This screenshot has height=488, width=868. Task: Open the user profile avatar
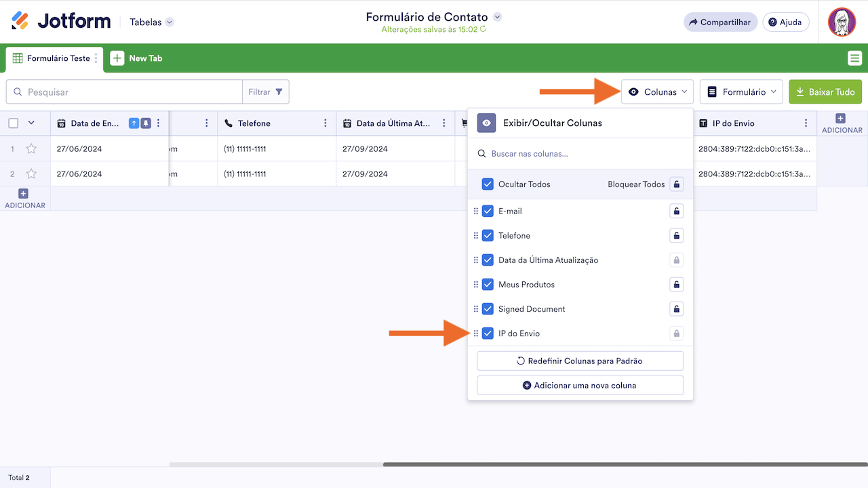coord(842,22)
